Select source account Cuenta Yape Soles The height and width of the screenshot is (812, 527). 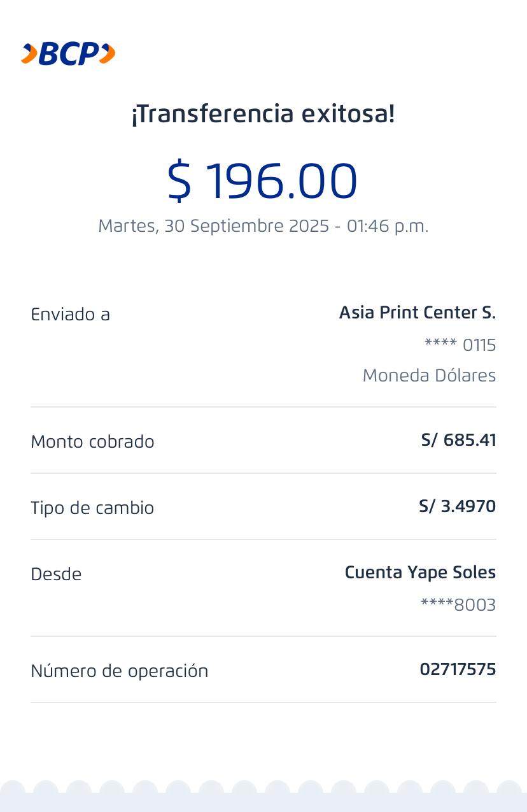click(420, 573)
